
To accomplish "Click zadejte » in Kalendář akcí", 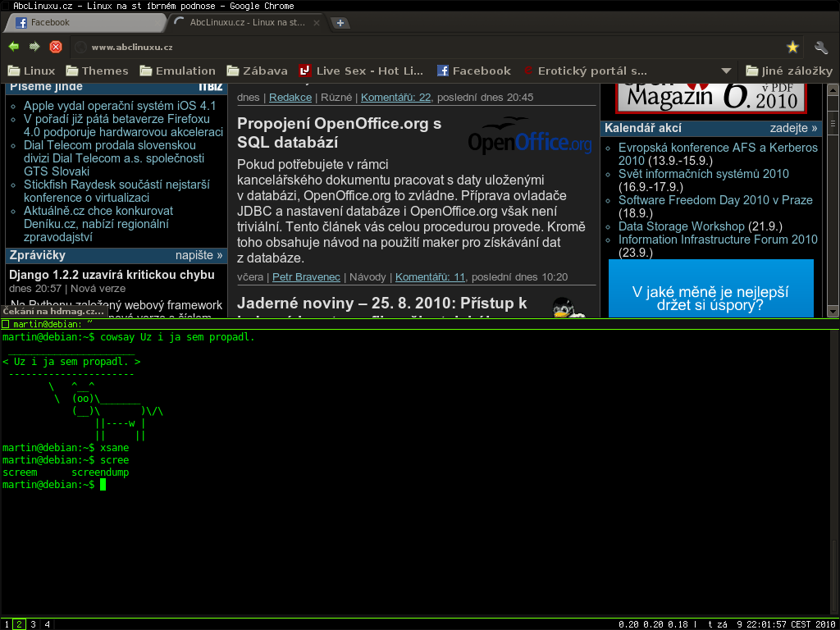I will coord(793,128).
